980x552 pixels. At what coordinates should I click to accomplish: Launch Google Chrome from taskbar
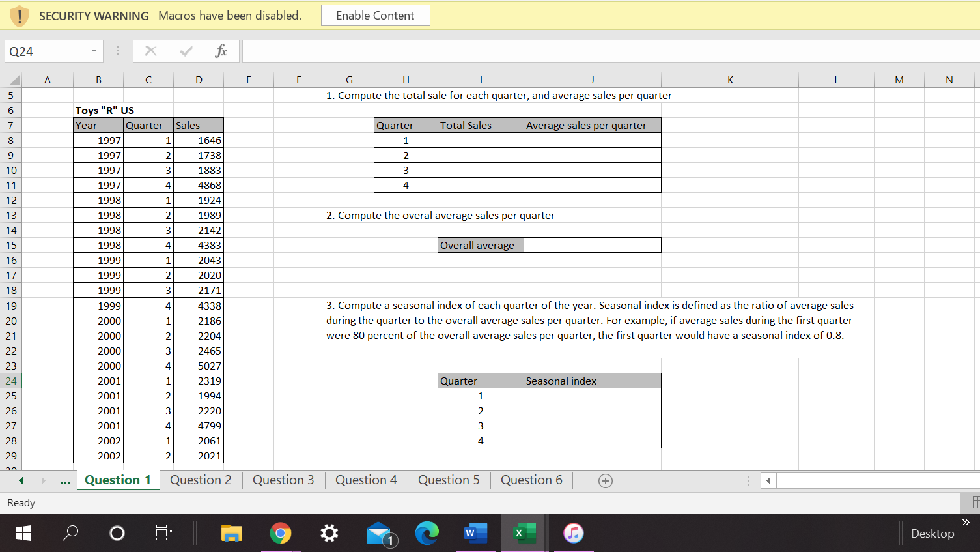pyautogui.click(x=281, y=533)
